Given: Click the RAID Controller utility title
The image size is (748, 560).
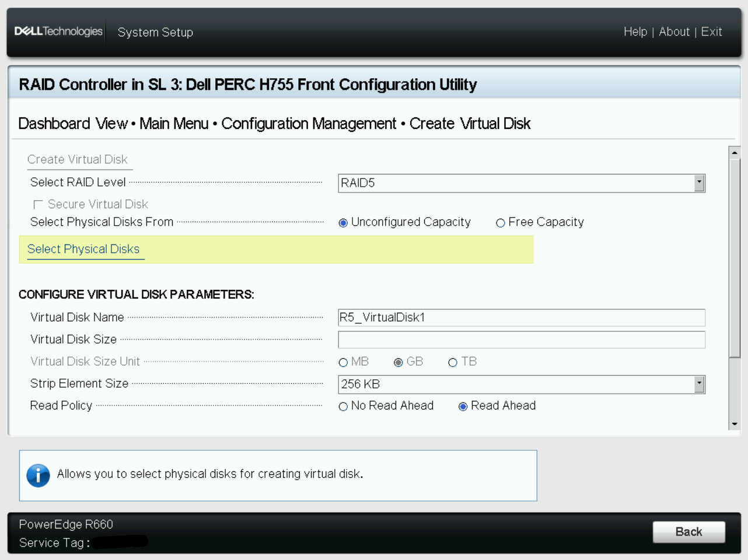Looking at the screenshot, I should pyautogui.click(x=248, y=85).
